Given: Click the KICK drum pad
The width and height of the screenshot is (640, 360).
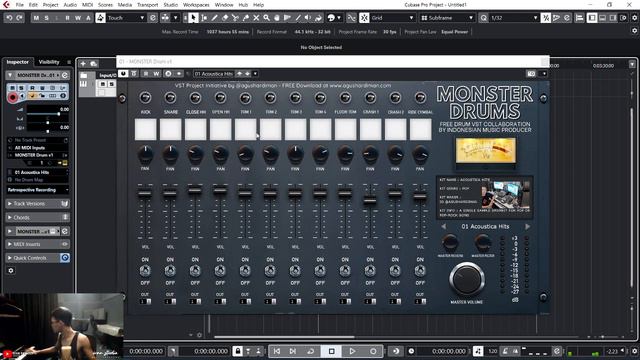Looking at the screenshot, I should tap(145, 130).
